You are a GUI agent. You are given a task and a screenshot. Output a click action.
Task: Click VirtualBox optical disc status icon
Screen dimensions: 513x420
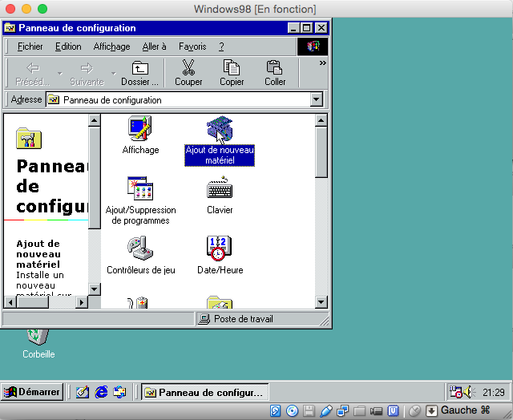(x=292, y=411)
